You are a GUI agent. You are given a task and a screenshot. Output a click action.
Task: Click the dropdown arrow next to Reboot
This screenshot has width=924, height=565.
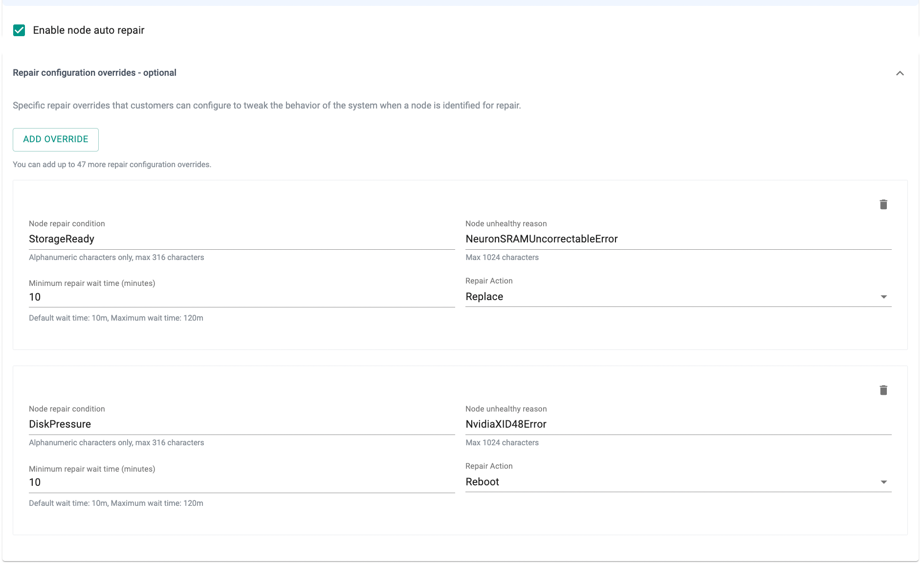(x=883, y=482)
